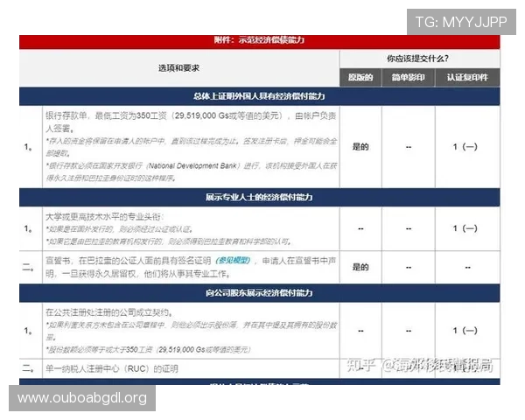Select 1 (一) in the 公司成立契约 row

[465, 331]
